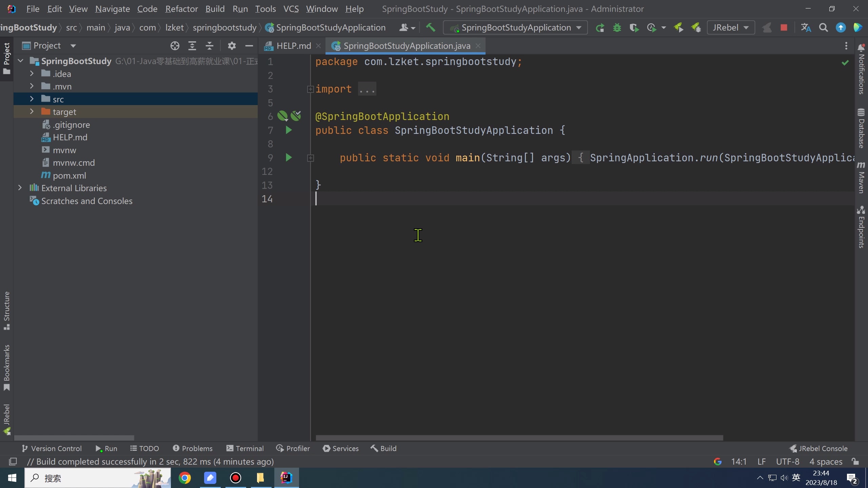
Task: Click Collapse All icon in Project panel
Action: 210,46
